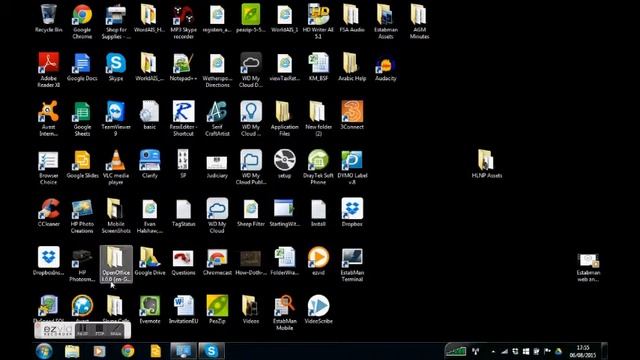
Task: Select the VideoScribe shortcut
Action: coord(318,309)
